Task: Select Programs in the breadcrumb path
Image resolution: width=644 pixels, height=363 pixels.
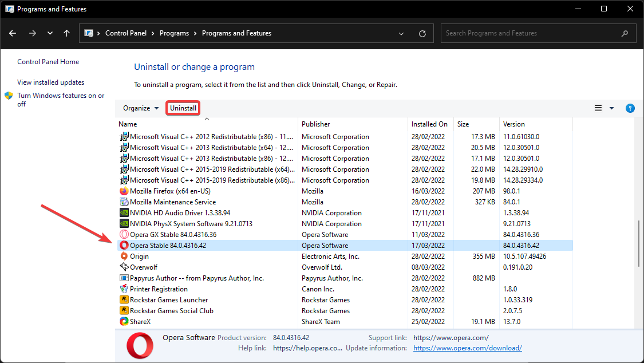Action: click(x=174, y=33)
